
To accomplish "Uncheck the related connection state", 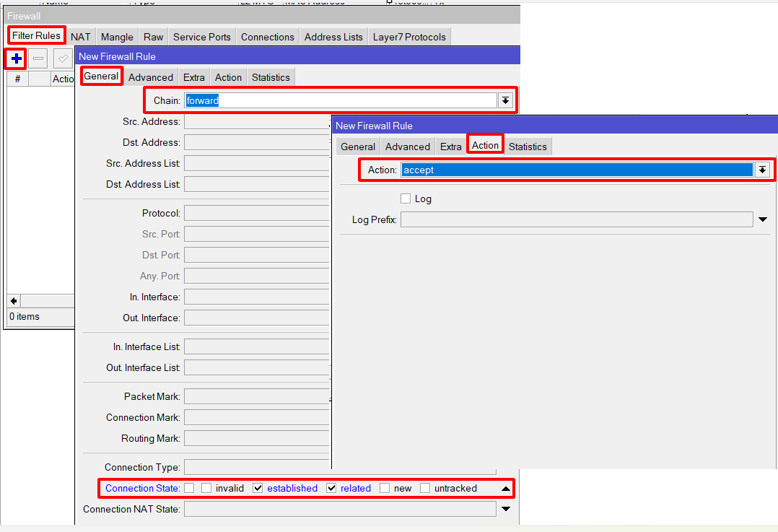I will tap(331, 488).
